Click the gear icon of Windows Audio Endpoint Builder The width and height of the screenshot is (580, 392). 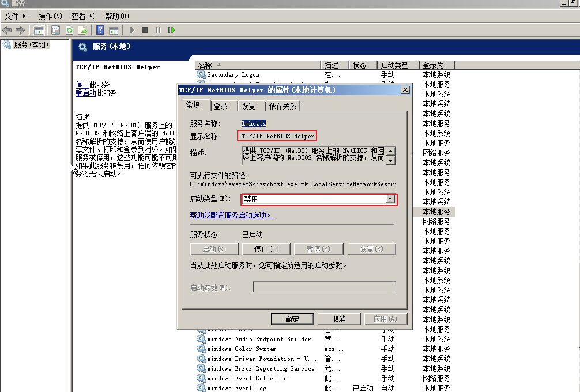pyautogui.click(x=201, y=339)
